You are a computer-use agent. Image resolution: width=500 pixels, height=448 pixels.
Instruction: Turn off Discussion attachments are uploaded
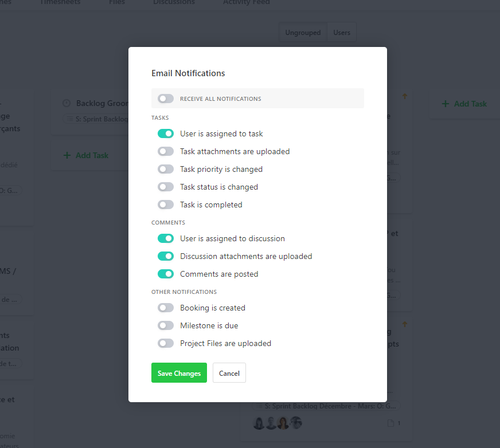click(166, 256)
